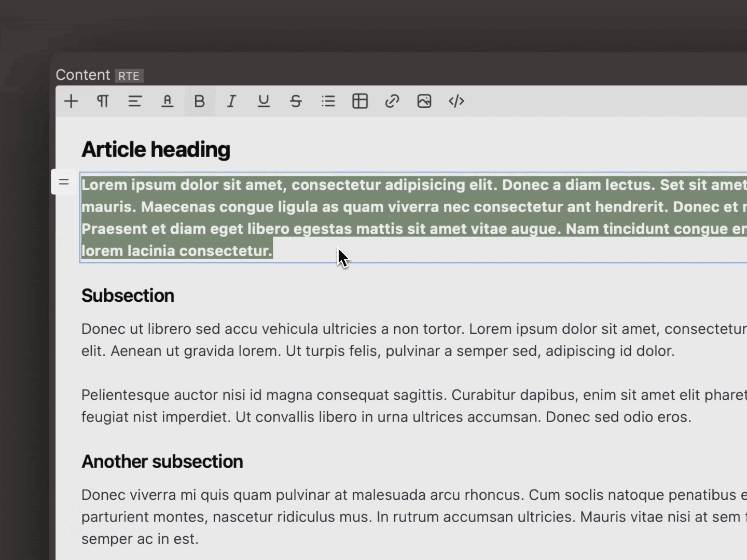Image resolution: width=747 pixels, height=560 pixels.
Task: Click the Article heading title
Action: click(155, 149)
